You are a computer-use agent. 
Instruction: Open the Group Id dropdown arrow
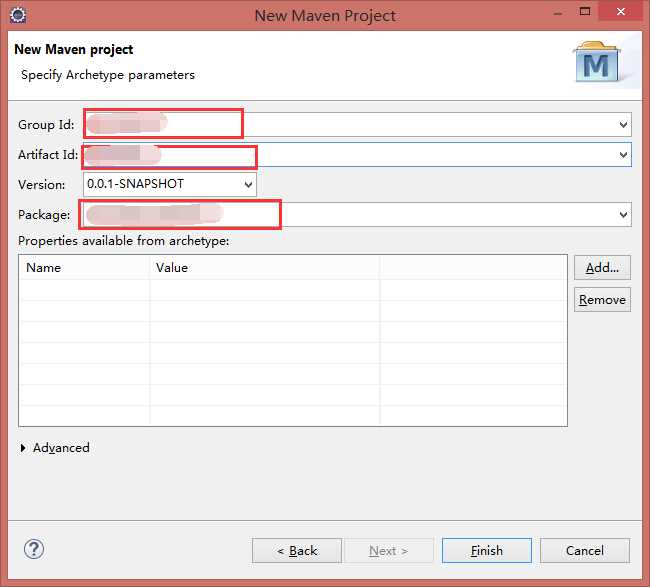click(623, 125)
